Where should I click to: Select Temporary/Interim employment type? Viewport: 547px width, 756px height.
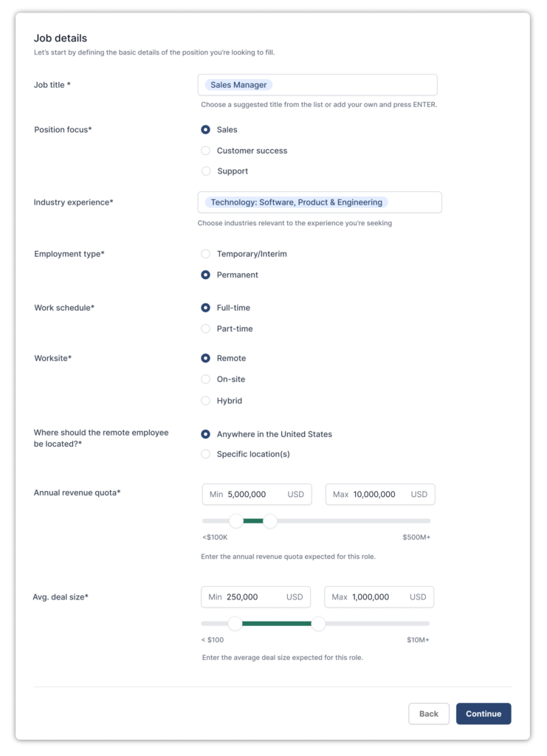(205, 253)
